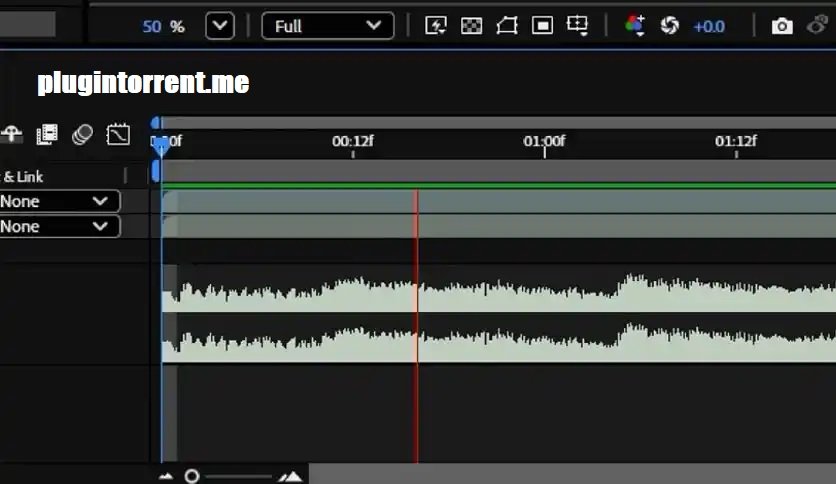Open the Graph Editor icon

click(x=118, y=134)
